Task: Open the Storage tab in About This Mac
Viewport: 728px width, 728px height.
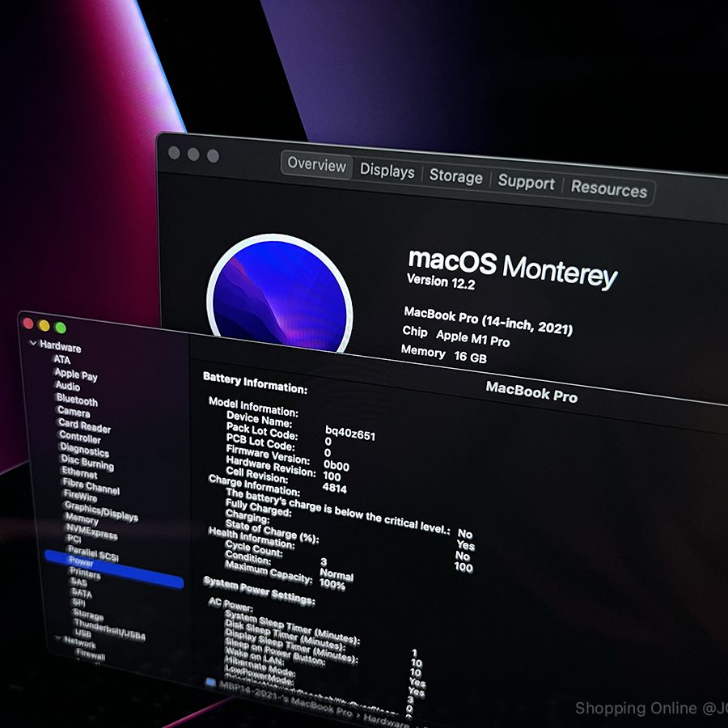Action: pyautogui.click(x=456, y=176)
